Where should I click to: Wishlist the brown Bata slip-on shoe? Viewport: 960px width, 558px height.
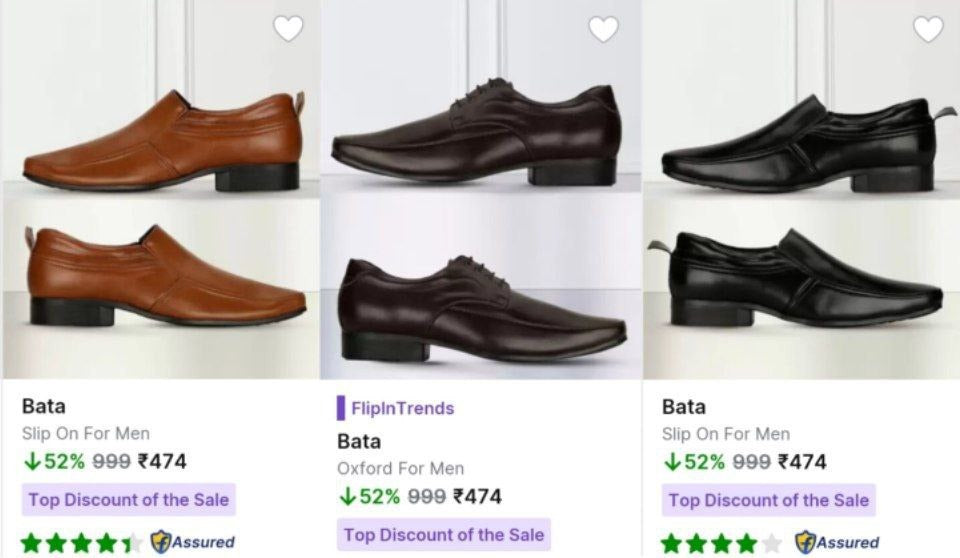coord(288,30)
